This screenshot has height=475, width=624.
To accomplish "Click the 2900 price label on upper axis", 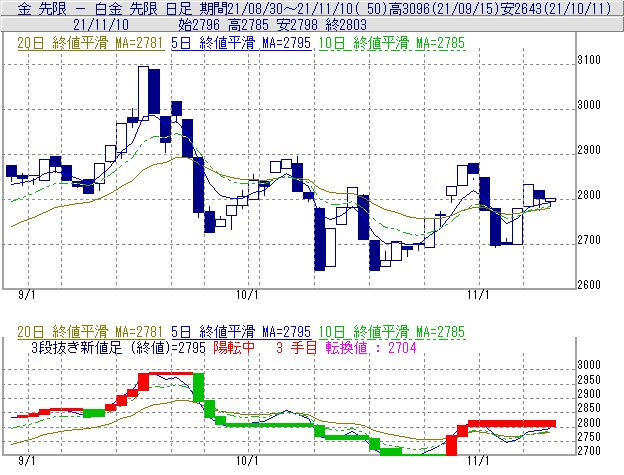I will [589, 150].
